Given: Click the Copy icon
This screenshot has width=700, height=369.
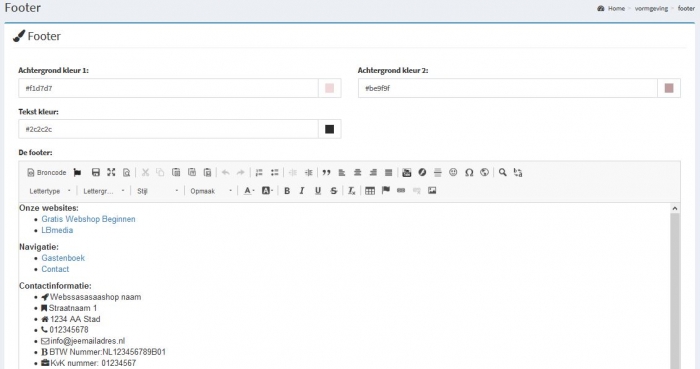Looking at the screenshot, I should click(x=160, y=172).
